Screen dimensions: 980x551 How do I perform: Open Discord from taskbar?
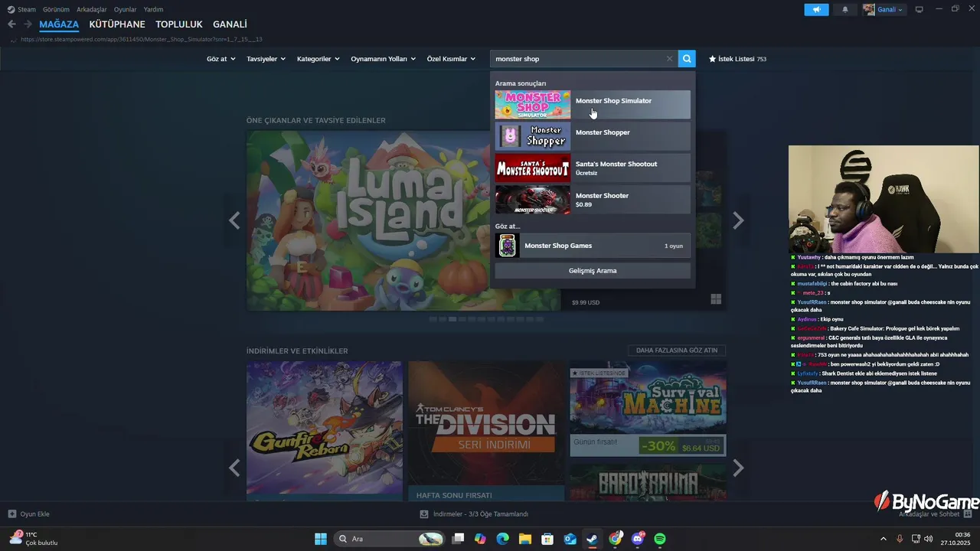coord(638,539)
